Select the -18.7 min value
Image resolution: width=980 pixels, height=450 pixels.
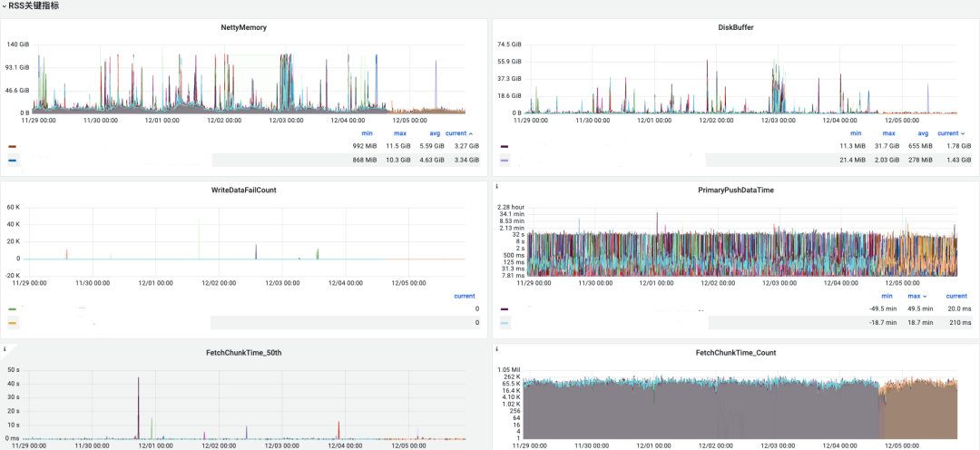(883, 322)
